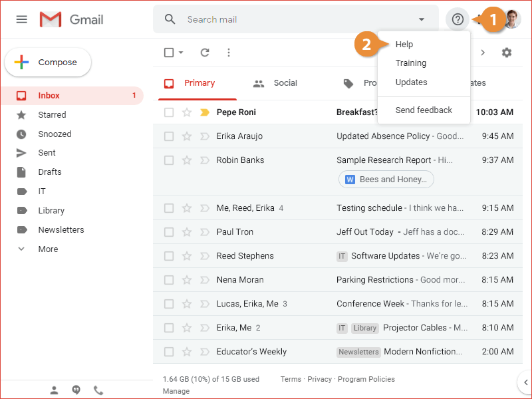Star the Pepe Roni email
The height and width of the screenshot is (399, 532).
[x=187, y=112]
